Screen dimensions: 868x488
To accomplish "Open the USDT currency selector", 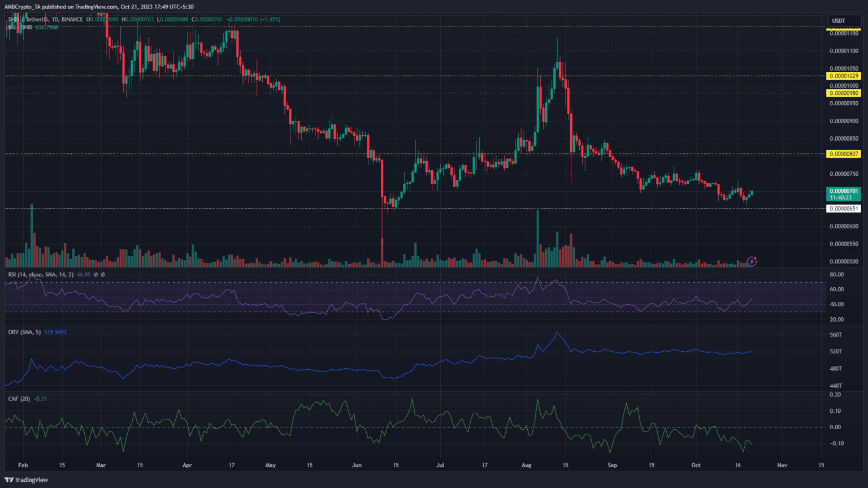I will pyautogui.click(x=839, y=21).
